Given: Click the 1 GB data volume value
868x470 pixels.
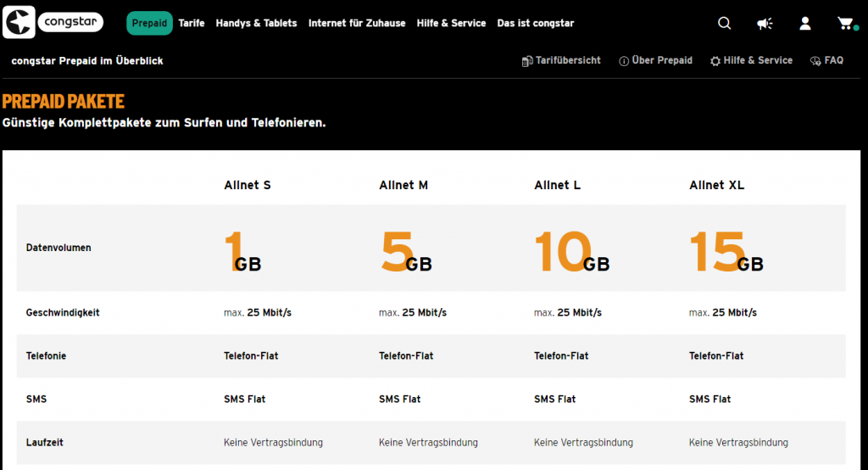Looking at the screenshot, I should [x=243, y=252].
